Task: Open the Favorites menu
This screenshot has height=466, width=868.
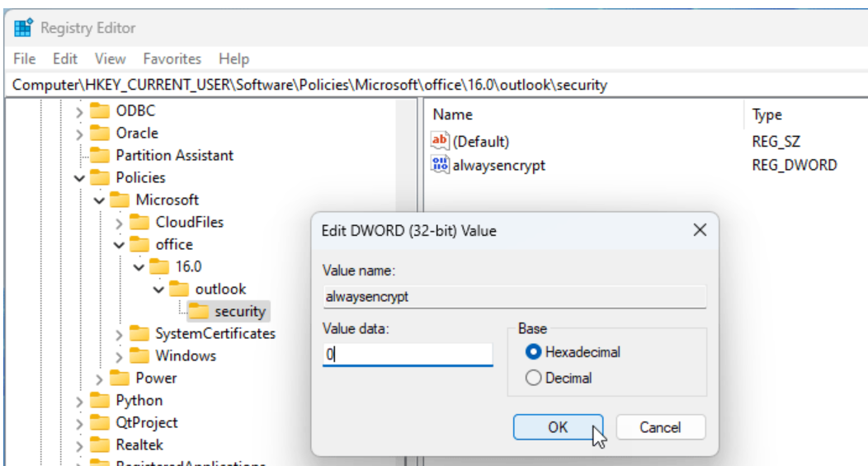Action: [x=172, y=59]
